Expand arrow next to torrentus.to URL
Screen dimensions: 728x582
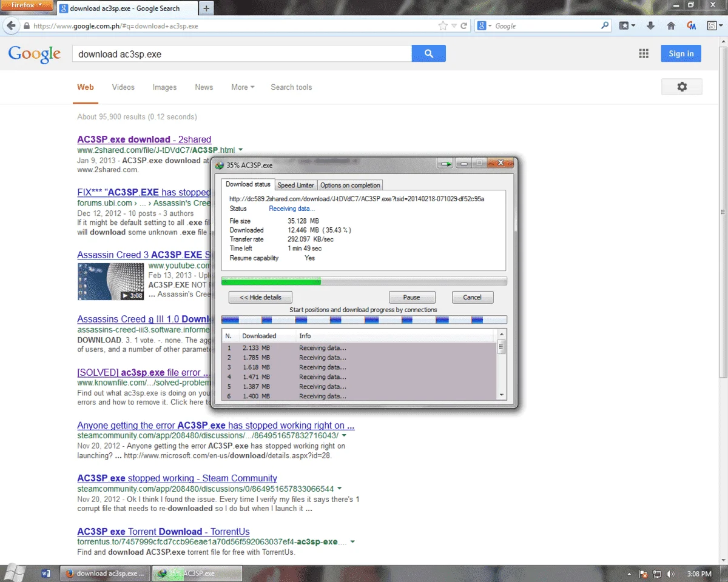click(352, 542)
